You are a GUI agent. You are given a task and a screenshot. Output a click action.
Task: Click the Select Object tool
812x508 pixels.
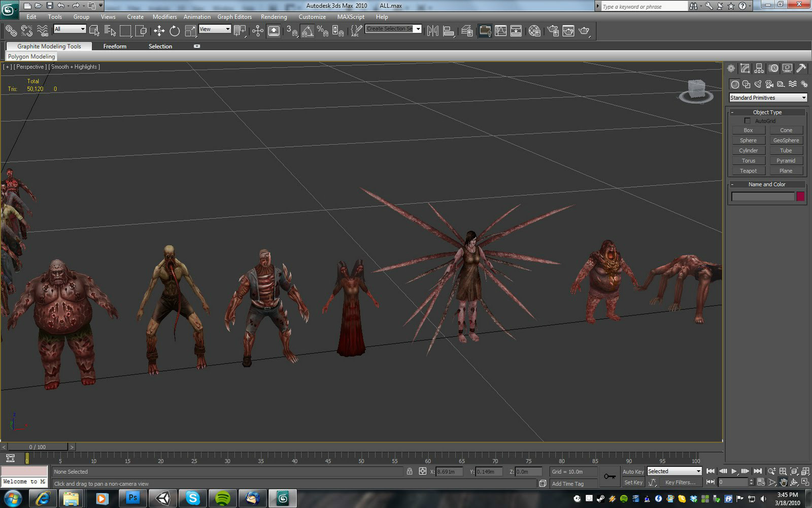click(94, 31)
